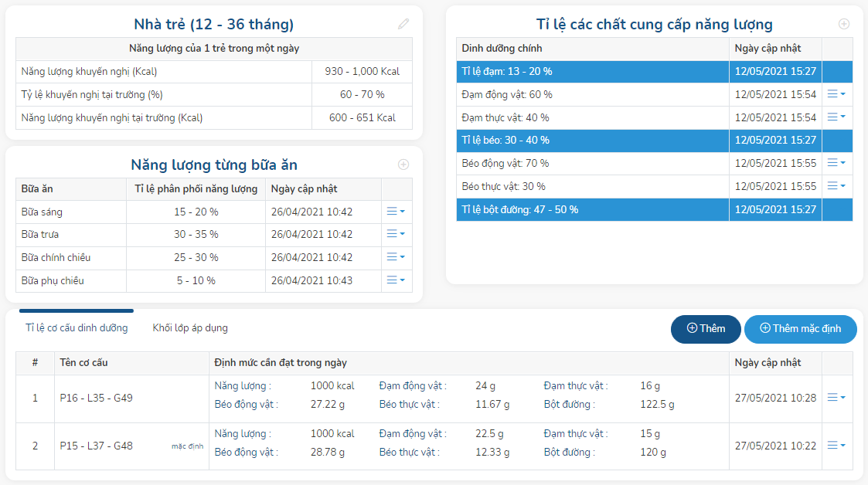Image resolution: width=868 pixels, height=485 pixels.
Task: Click the Thêm button
Action: click(x=704, y=329)
